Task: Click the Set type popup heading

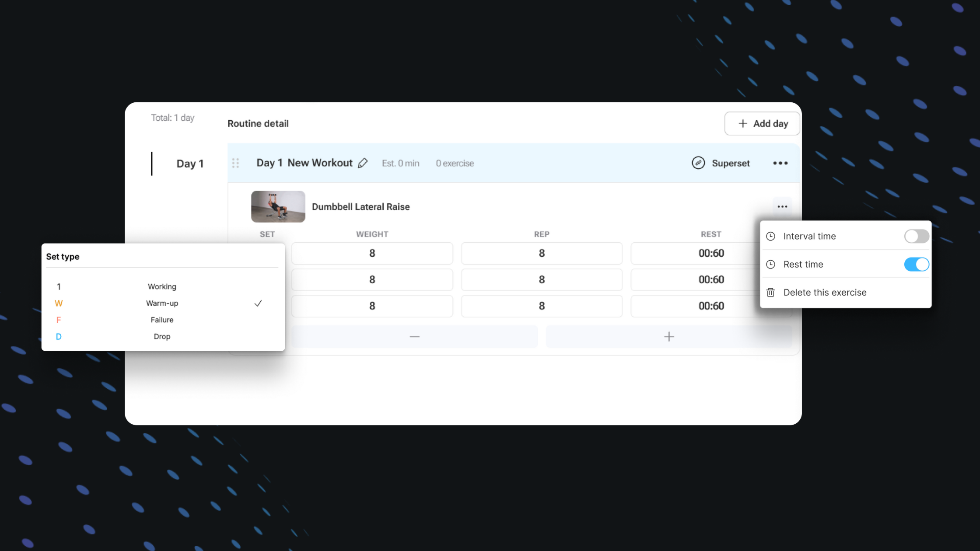Action: point(63,257)
